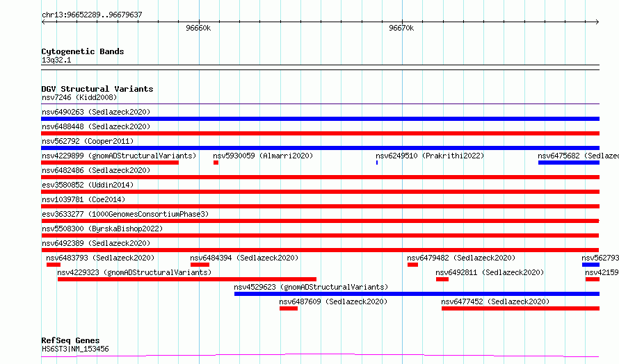Click the left arrow end of the ruler
This screenshot has height=364, width=619.
coord(43,22)
